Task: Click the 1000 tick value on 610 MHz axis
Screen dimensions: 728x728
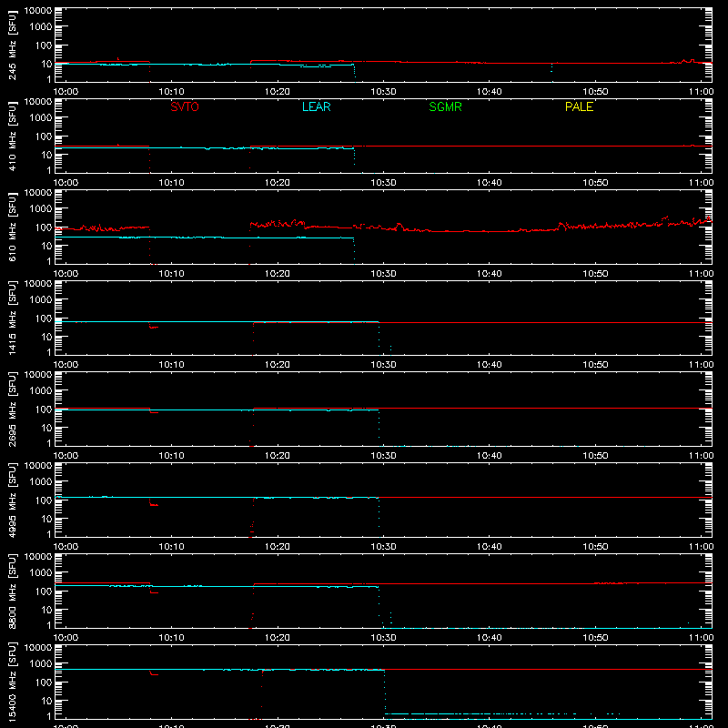Action: (41, 208)
